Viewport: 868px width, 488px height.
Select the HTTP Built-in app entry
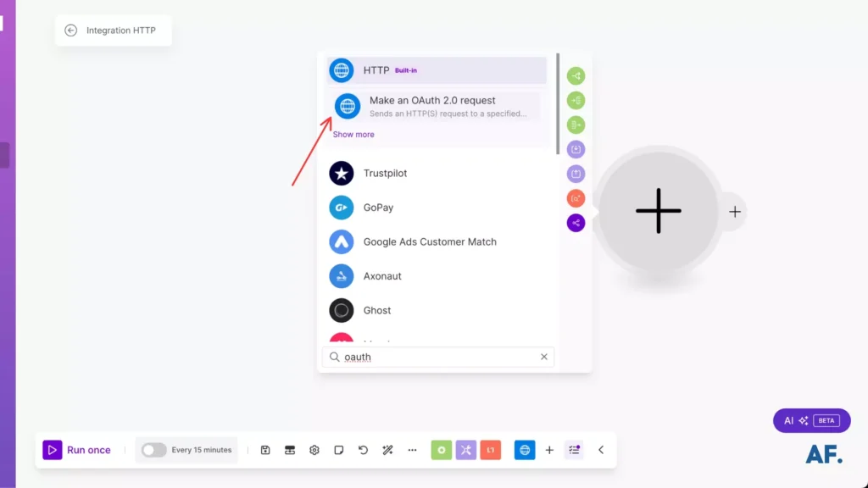(437, 70)
